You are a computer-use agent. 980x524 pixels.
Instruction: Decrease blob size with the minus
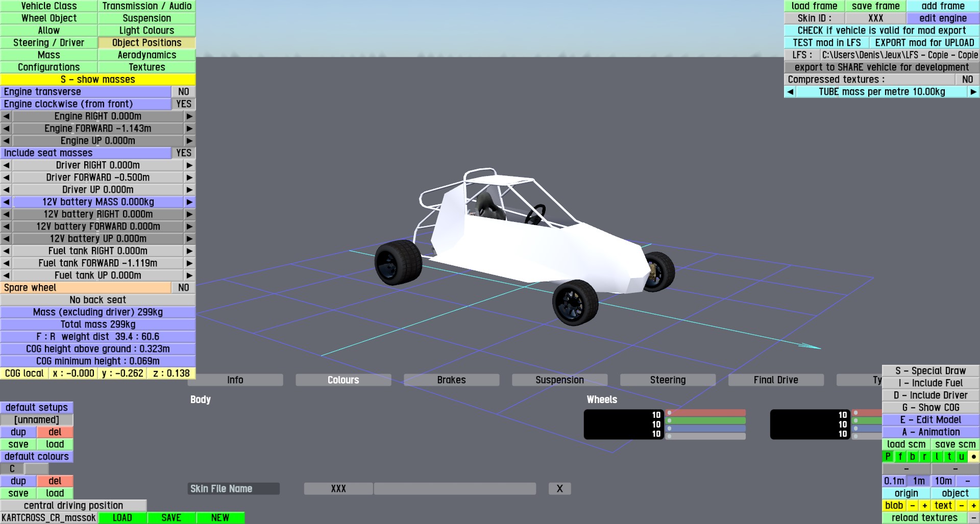tap(912, 506)
